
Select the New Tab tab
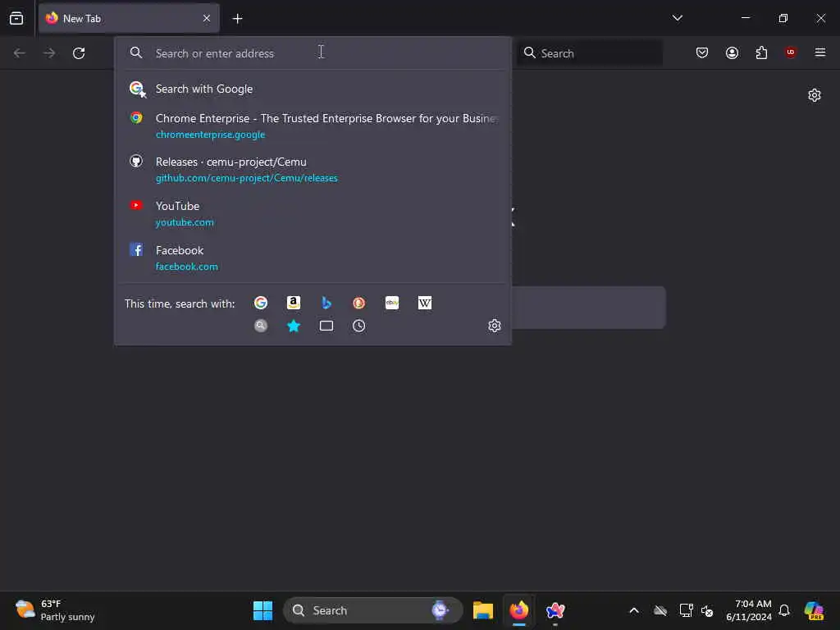click(129, 18)
